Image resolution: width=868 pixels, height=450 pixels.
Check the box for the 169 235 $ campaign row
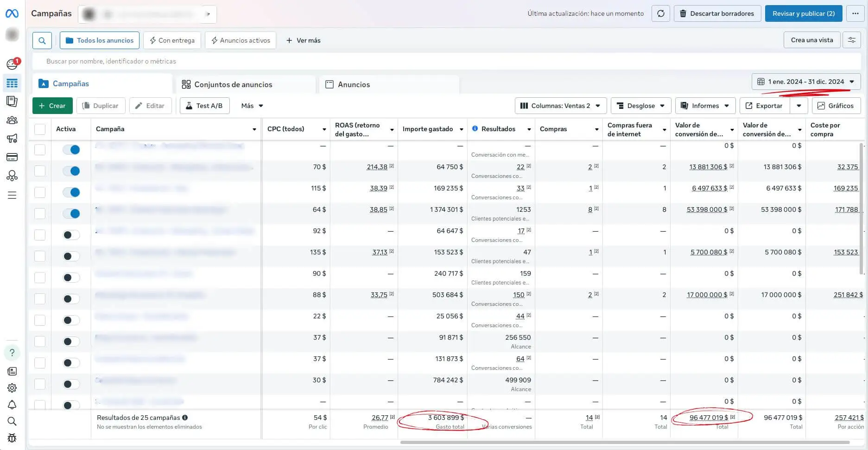coord(40,192)
